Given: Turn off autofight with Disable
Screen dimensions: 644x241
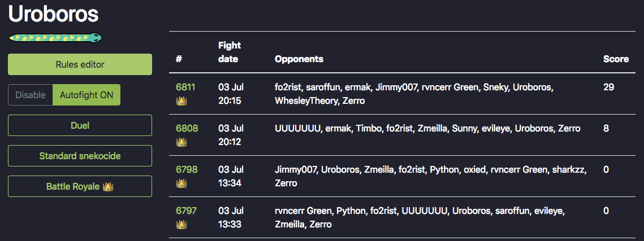Looking at the screenshot, I should coord(31,95).
